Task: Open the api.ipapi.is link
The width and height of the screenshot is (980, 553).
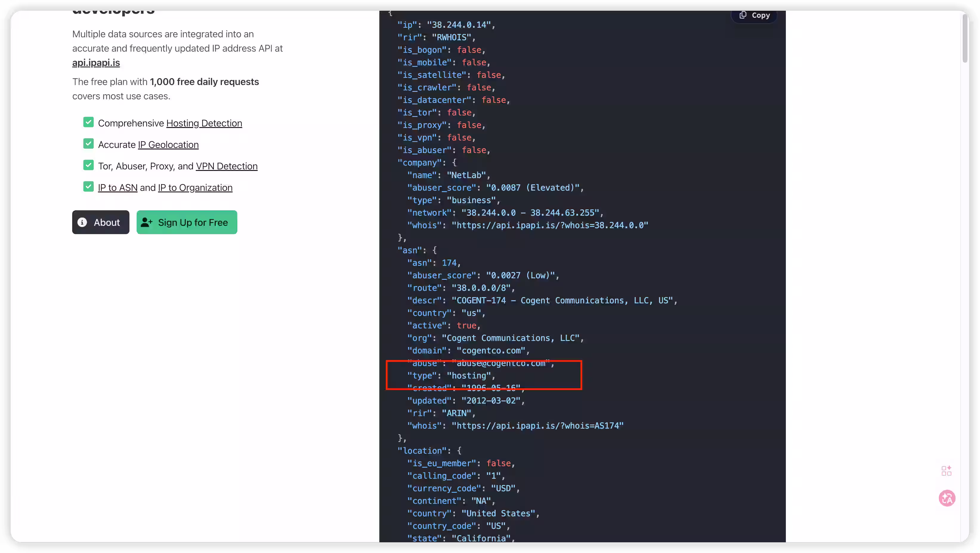Action: click(x=96, y=63)
